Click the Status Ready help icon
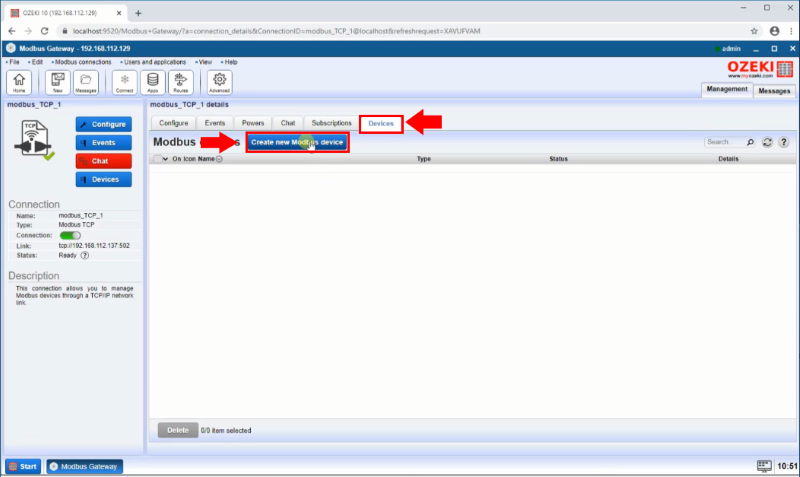The height and width of the screenshot is (477, 800). point(85,256)
